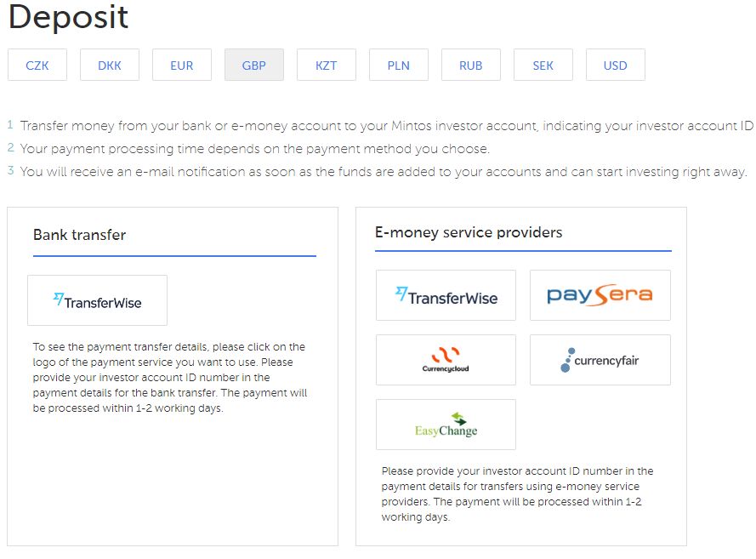Viewport: 756px width, 559px height.
Task: Pick the EasyChange provider logo
Action: tap(446, 425)
